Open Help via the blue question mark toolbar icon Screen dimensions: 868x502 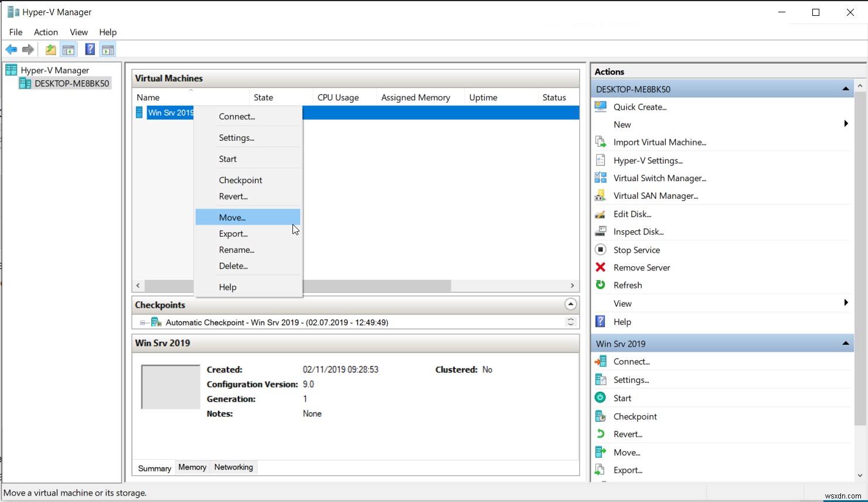point(89,49)
